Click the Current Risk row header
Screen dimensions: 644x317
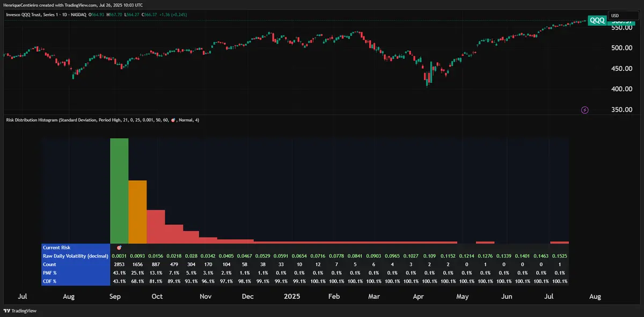coord(75,248)
